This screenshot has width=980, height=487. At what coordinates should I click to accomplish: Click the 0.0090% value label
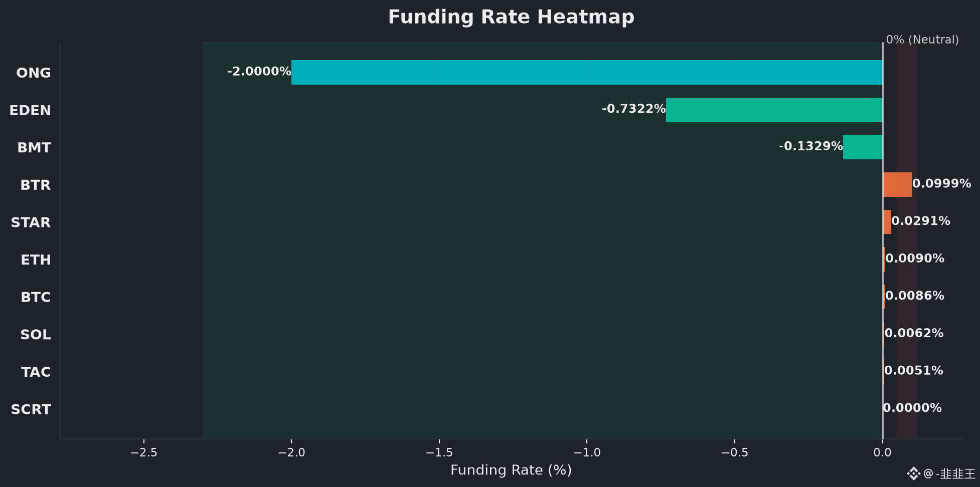[x=915, y=258]
